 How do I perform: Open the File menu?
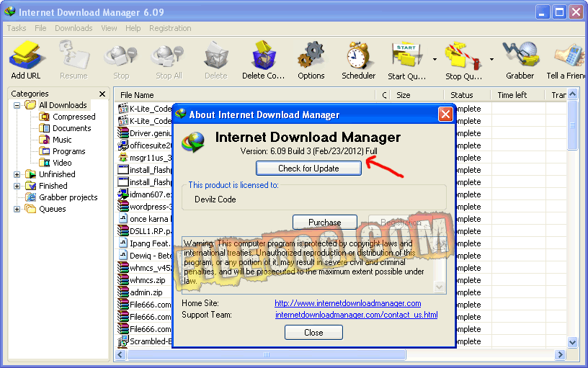pos(40,28)
